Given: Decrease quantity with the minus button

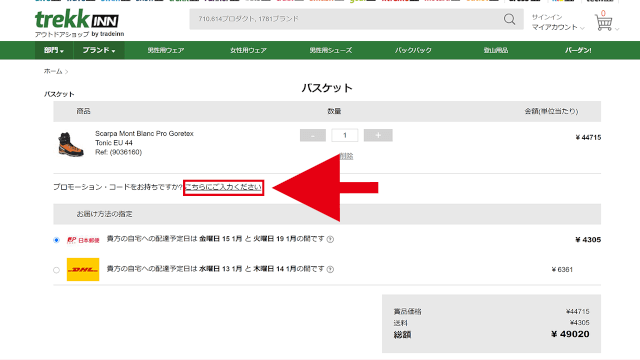Looking at the screenshot, I should tap(313, 136).
